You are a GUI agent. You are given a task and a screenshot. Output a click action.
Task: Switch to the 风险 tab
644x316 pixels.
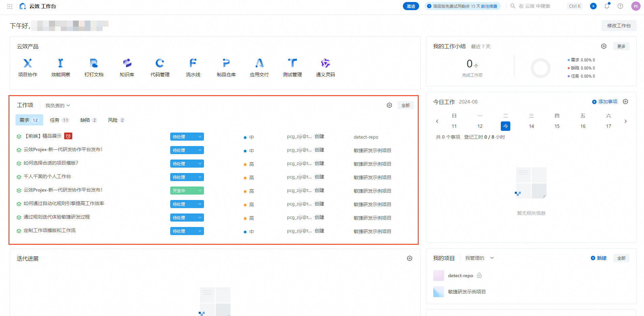click(117, 120)
